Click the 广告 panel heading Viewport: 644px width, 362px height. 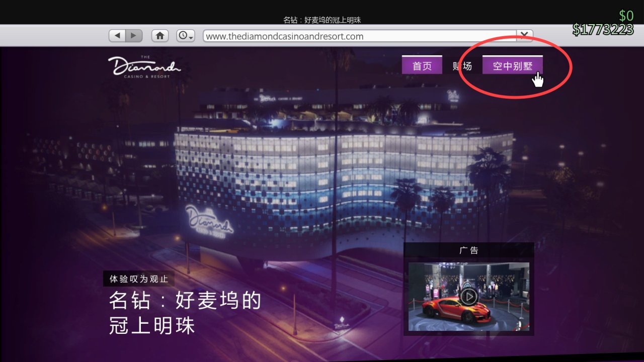469,250
